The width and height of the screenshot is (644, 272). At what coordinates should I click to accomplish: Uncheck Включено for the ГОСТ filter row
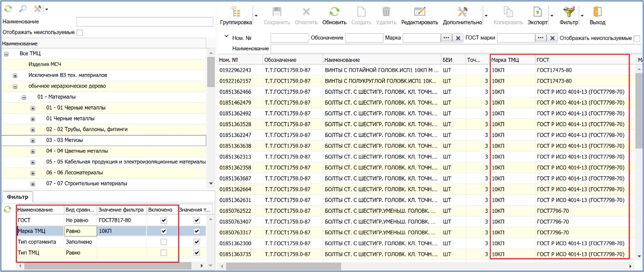coord(164,220)
